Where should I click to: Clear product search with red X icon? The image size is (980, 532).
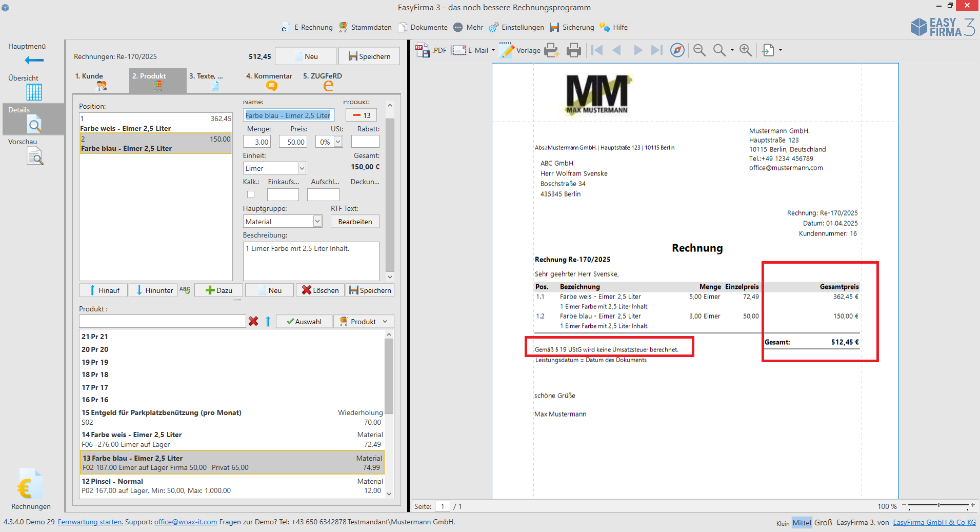tap(253, 321)
